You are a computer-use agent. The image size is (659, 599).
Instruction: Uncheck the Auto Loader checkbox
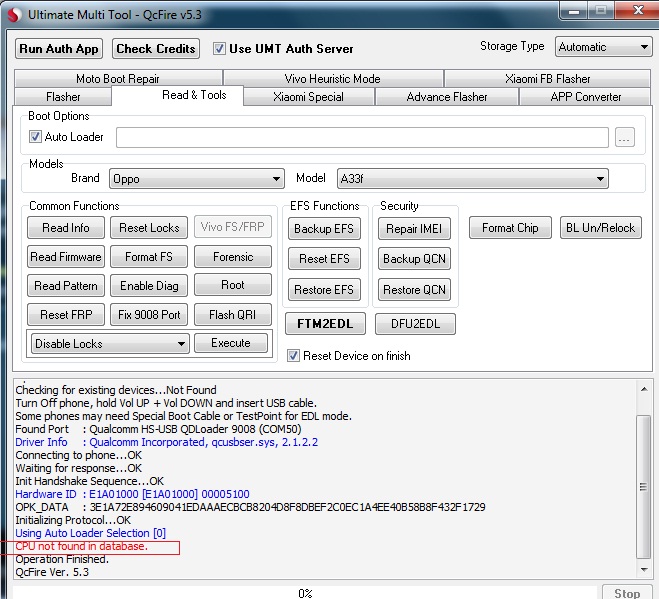coord(35,137)
